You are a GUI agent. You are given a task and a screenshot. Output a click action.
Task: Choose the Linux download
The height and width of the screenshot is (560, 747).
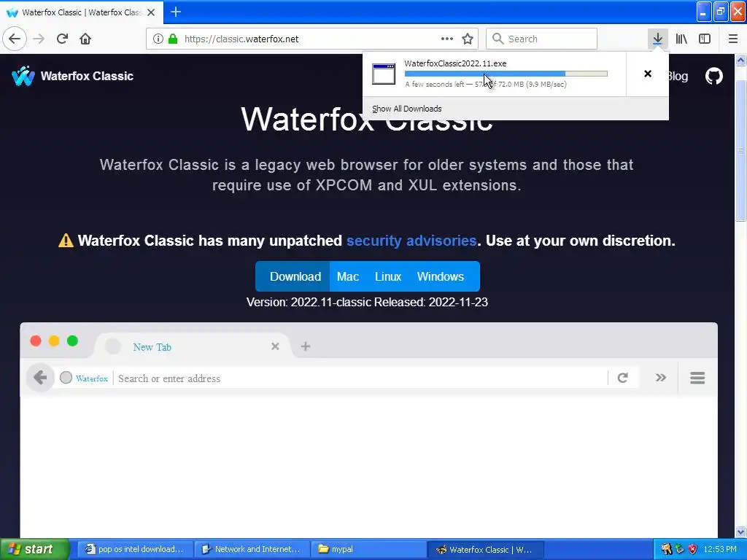pos(388,276)
